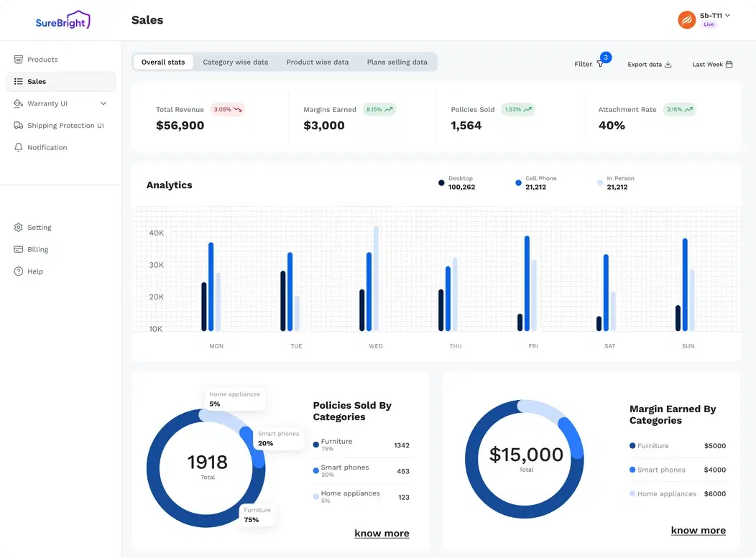This screenshot has width=756, height=558.
Task: Click the Filter funnel icon
Action: [x=600, y=64]
